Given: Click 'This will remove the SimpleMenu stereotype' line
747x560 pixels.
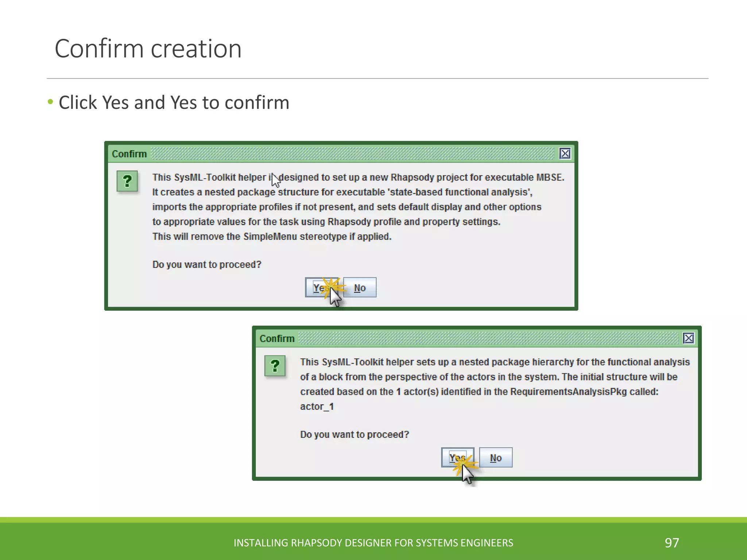Looking at the screenshot, I should 272,237.
